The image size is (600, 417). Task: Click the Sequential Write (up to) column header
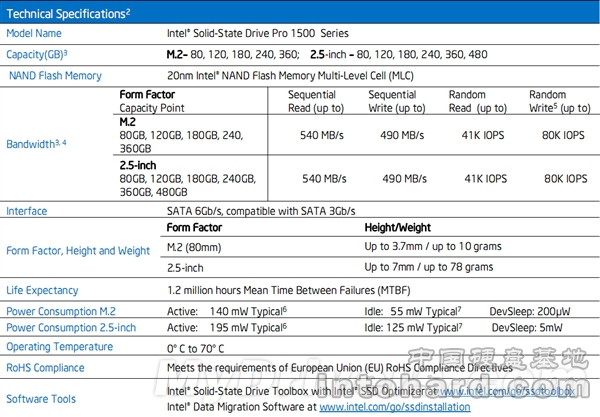click(397, 101)
